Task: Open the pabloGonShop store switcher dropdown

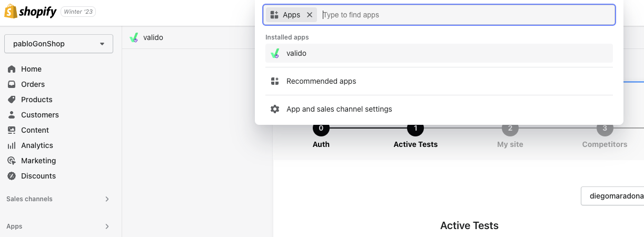Action: pyautogui.click(x=58, y=44)
